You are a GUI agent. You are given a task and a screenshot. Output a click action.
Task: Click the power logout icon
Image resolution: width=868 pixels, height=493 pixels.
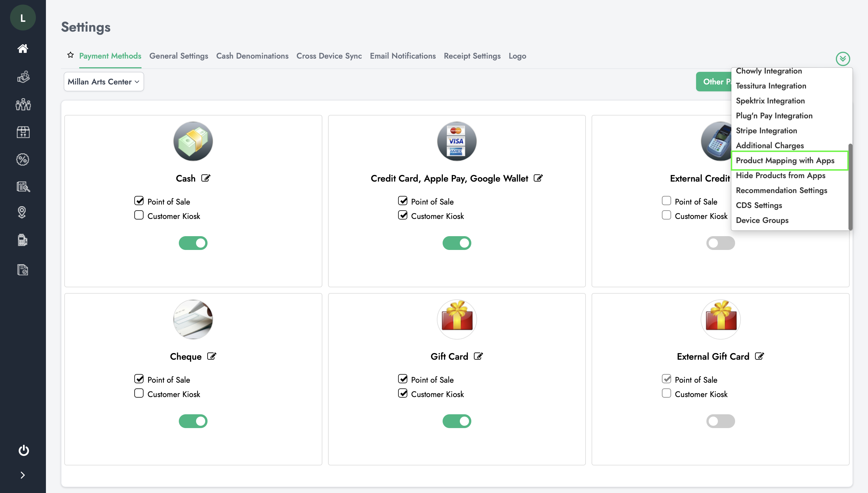click(23, 450)
